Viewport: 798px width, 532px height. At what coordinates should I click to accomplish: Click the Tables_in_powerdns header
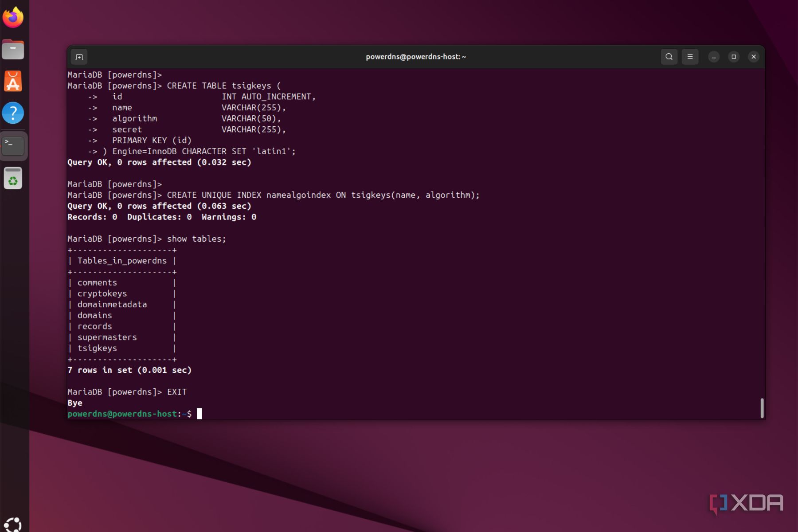122,261
